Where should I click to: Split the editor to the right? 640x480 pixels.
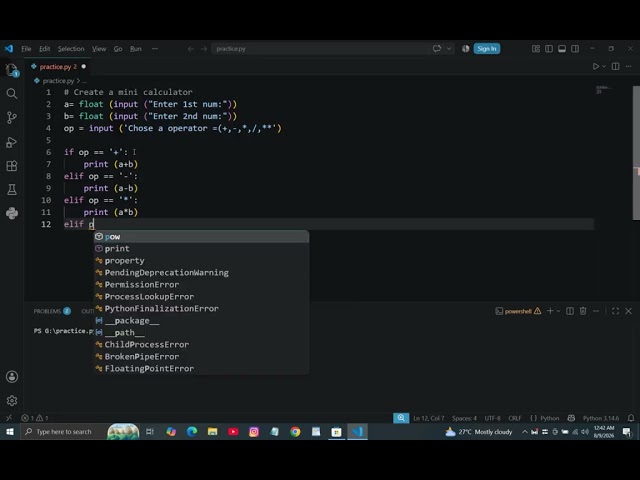(616, 66)
